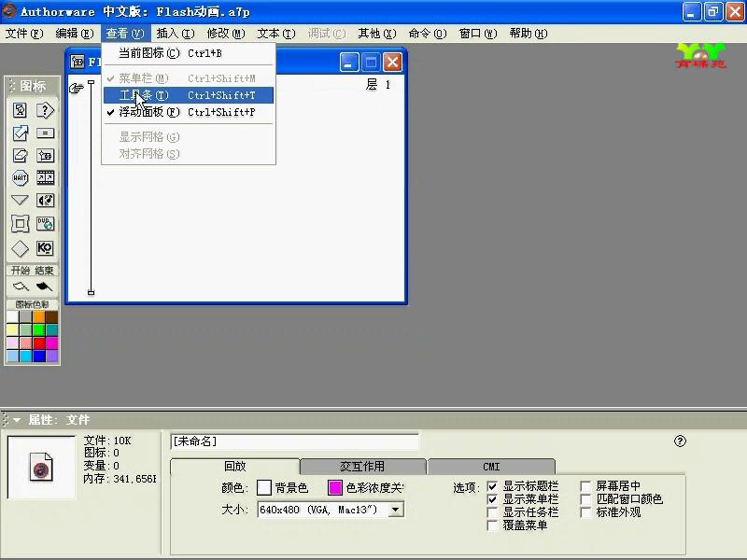Click the 图标 palette title grip

pyautogui.click(x=12, y=86)
